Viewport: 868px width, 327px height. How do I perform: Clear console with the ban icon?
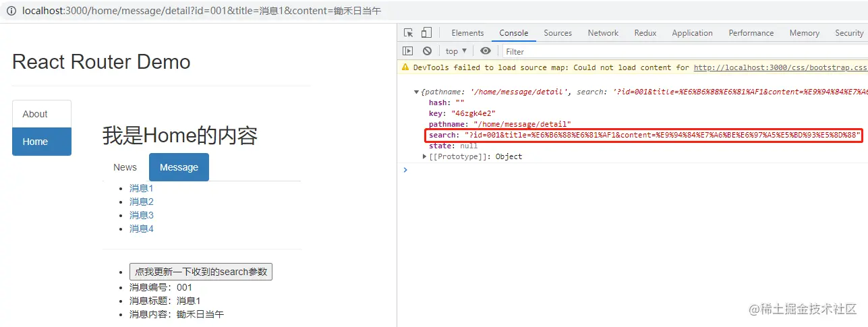(427, 51)
